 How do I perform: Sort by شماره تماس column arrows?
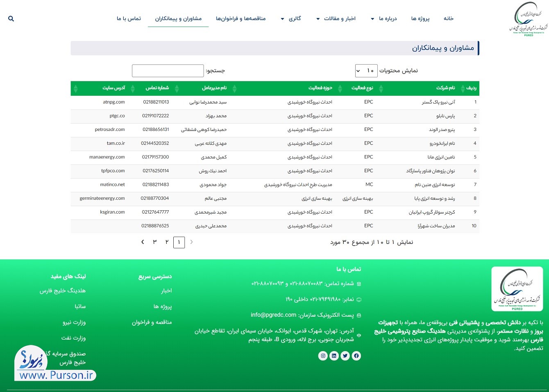133,88
